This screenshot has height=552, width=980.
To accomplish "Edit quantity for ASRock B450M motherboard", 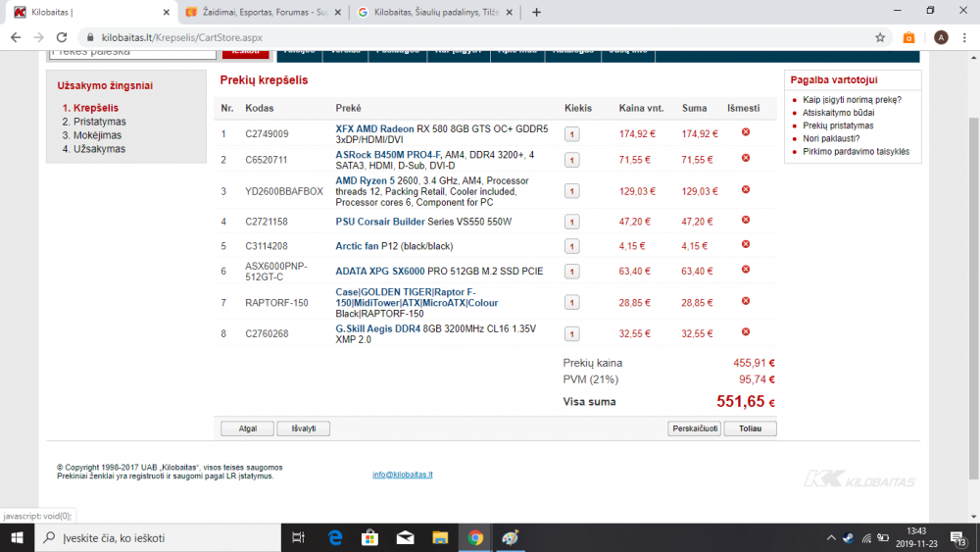I will point(572,160).
